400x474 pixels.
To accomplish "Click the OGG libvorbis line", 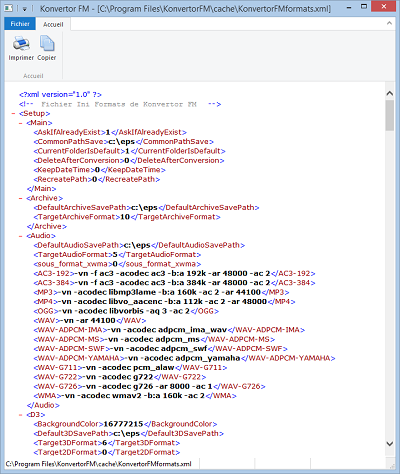I will (126, 311).
